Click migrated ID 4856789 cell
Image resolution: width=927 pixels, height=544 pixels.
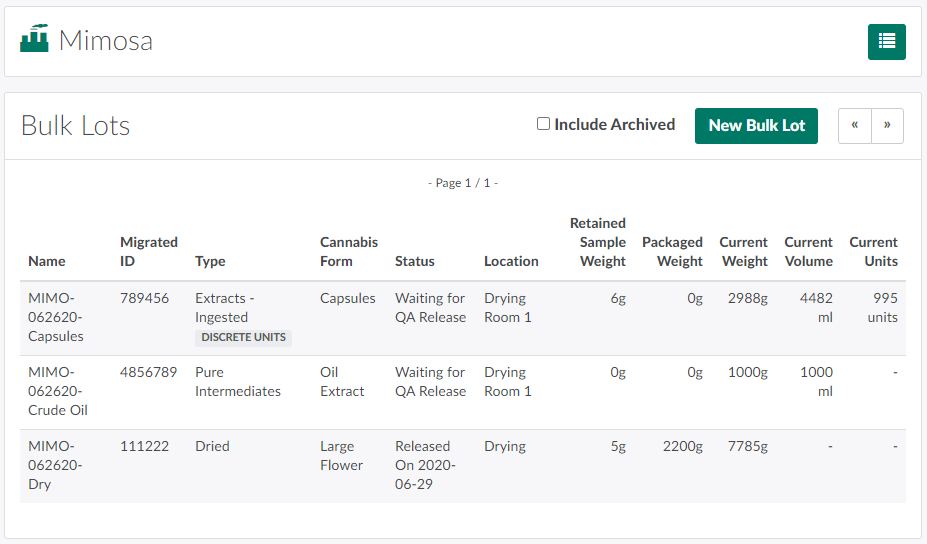148,372
